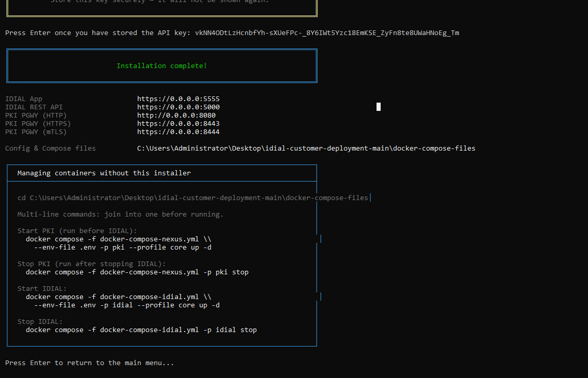This screenshot has height=378, width=588.
Task: Click the 'Start IDIAL:' line
Action: click(x=42, y=288)
